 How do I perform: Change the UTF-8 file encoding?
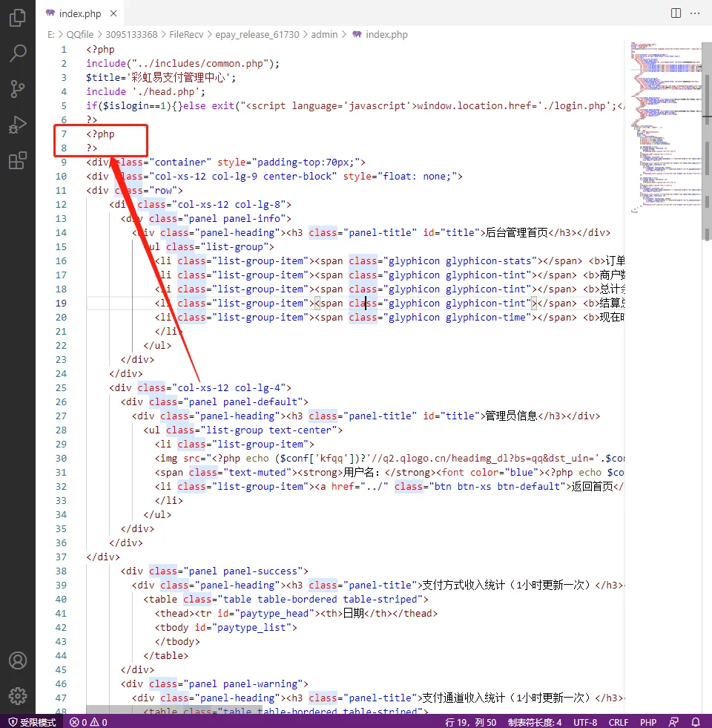coord(584,721)
